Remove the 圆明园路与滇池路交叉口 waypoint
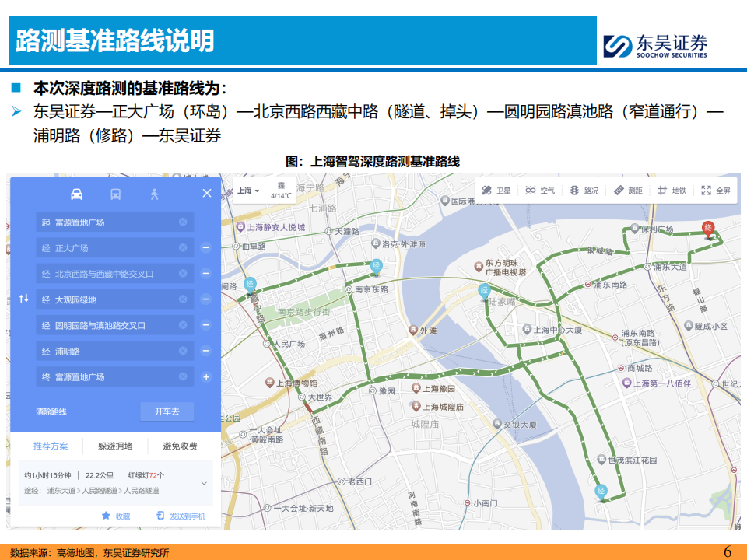Screen dimensions: 747x560 (x=205, y=325)
